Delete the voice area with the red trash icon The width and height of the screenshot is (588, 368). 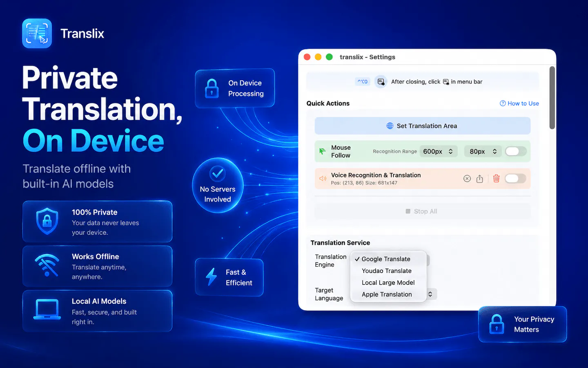pos(496,178)
